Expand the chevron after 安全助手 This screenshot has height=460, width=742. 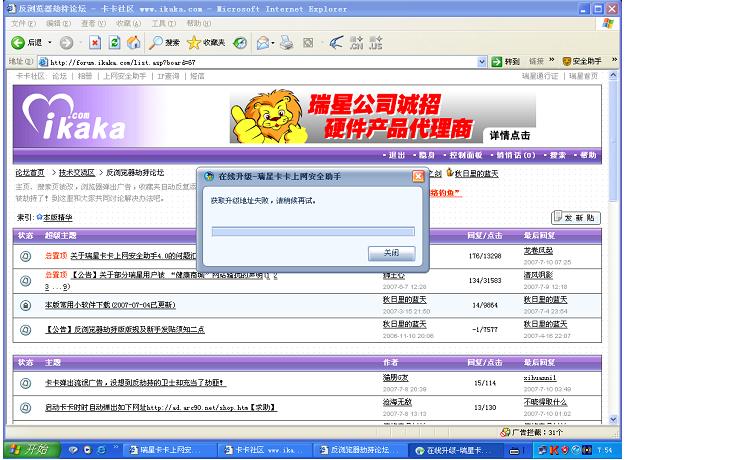point(614,60)
